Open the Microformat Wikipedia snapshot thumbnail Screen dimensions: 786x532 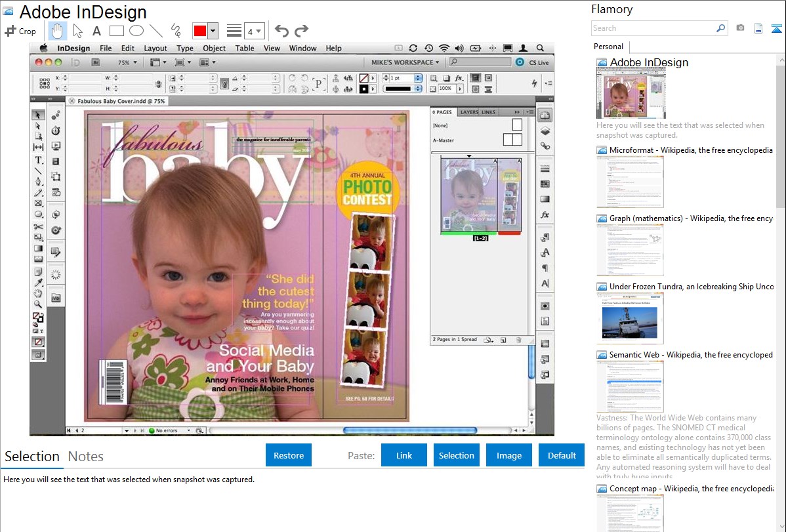630,182
